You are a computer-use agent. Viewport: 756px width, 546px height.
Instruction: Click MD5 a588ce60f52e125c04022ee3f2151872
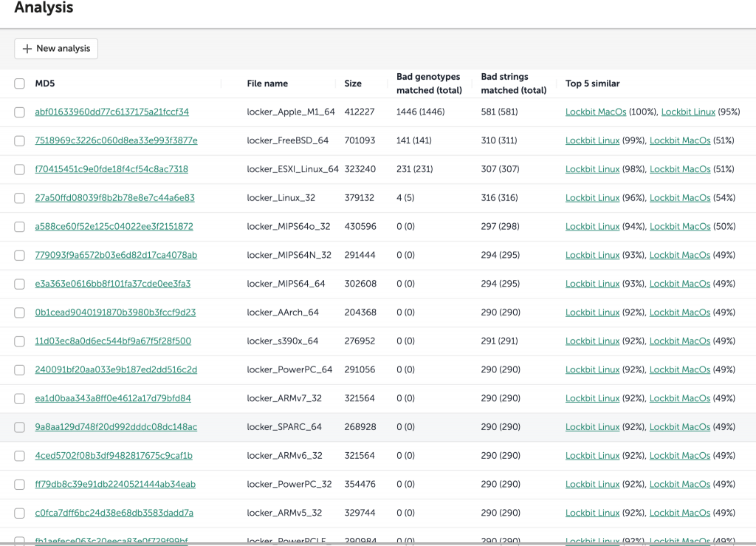tap(114, 226)
